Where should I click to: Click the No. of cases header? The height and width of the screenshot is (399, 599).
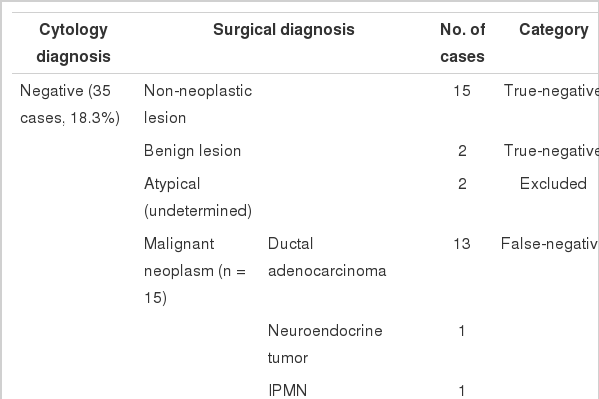[462, 43]
